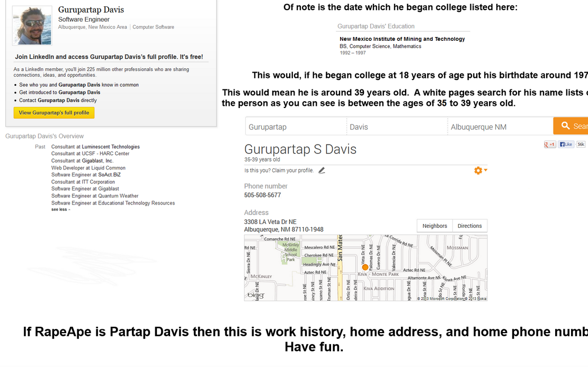588x367 pixels.
Task: Click the Google +1 icon
Action: (x=550, y=145)
